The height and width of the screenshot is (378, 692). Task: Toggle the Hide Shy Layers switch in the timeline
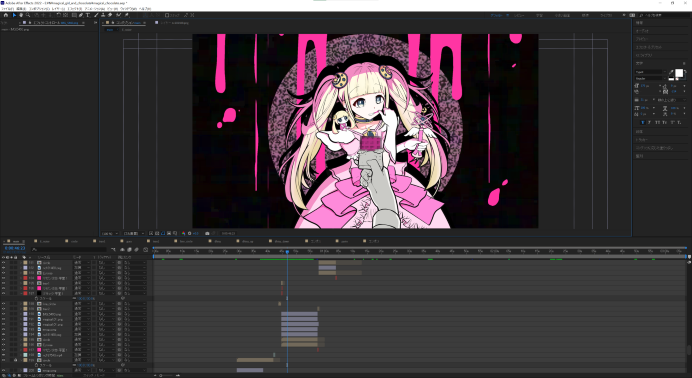(122, 250)
